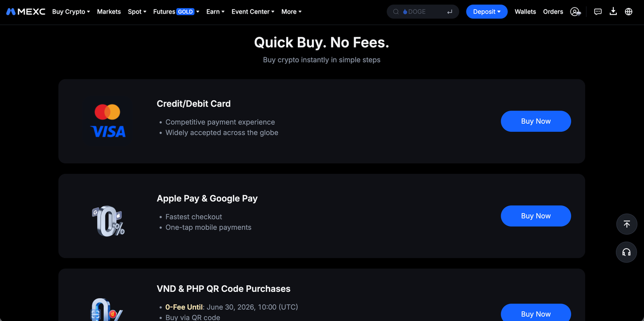
Task: Open the Deposit dropdown button
Action: pyautogui.click(x=487, y=12)
